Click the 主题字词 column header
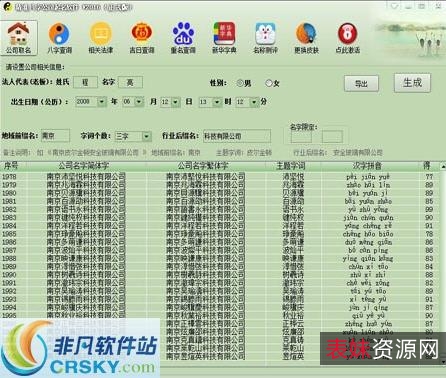446x378 pixels. click(x=291, y=166)
